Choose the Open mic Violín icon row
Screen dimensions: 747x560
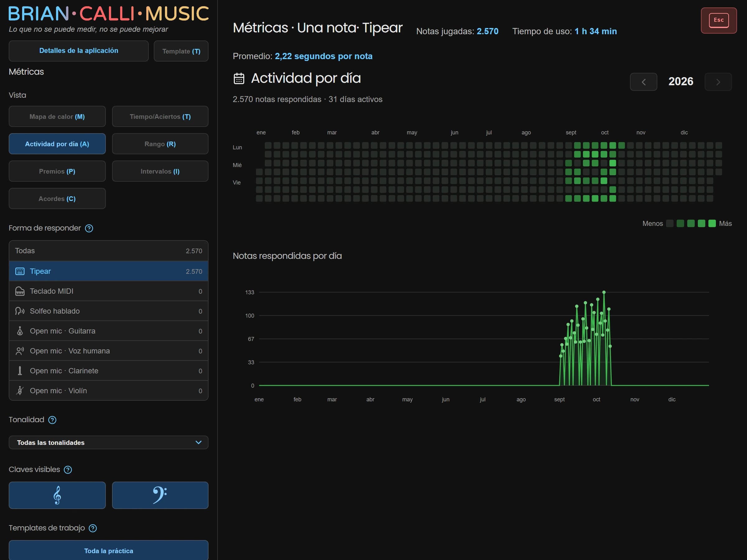(x=108, y=391)
